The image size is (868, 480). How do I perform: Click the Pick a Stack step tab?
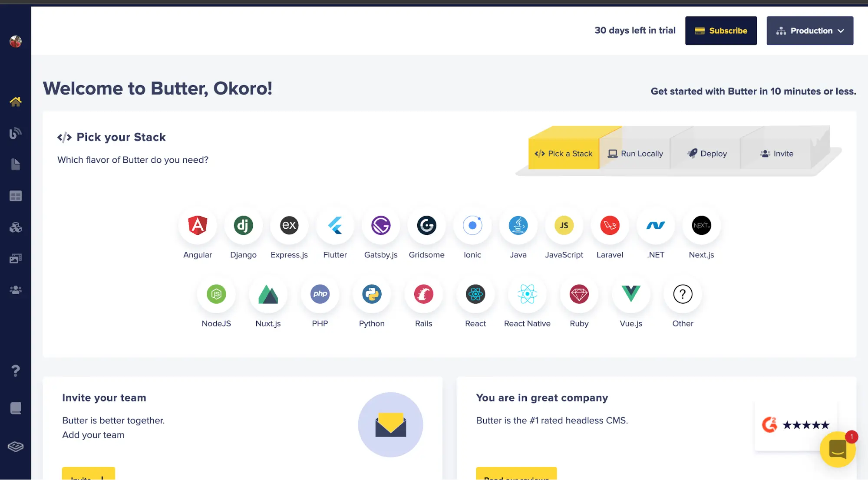tap(564, 153)
